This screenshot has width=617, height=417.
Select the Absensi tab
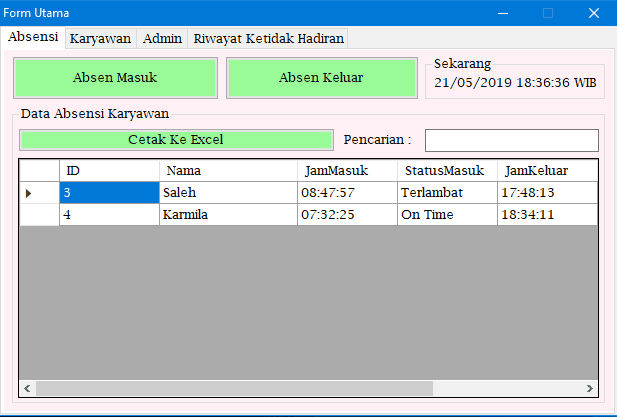[33, 37]
